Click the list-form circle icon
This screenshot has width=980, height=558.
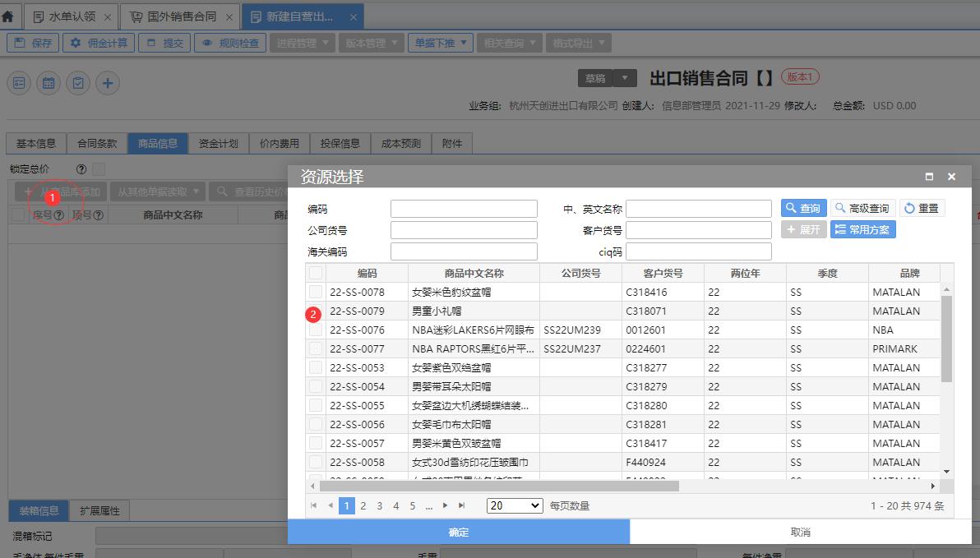pyautogui.click(x=18, y=83)
